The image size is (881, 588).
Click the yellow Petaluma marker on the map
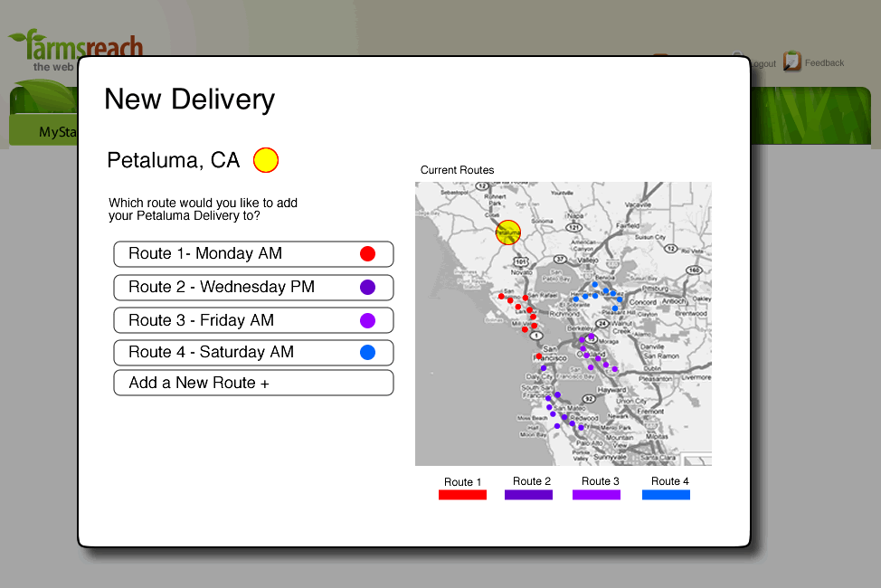point(508,232)
